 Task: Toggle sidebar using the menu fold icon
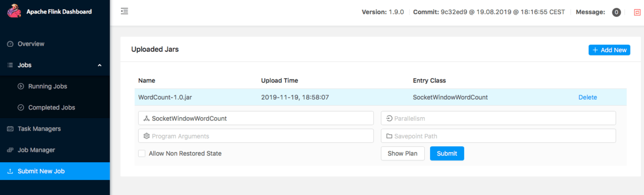click(x=124, y=11)
